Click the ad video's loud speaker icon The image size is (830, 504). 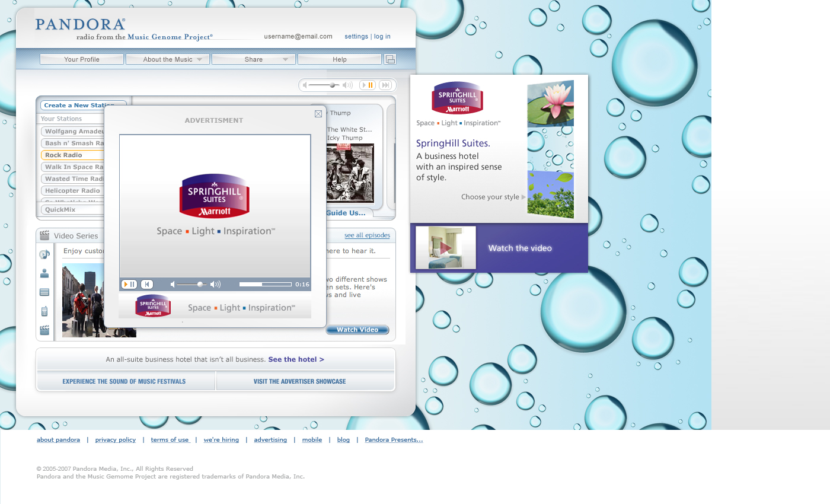tap(215, 285)
